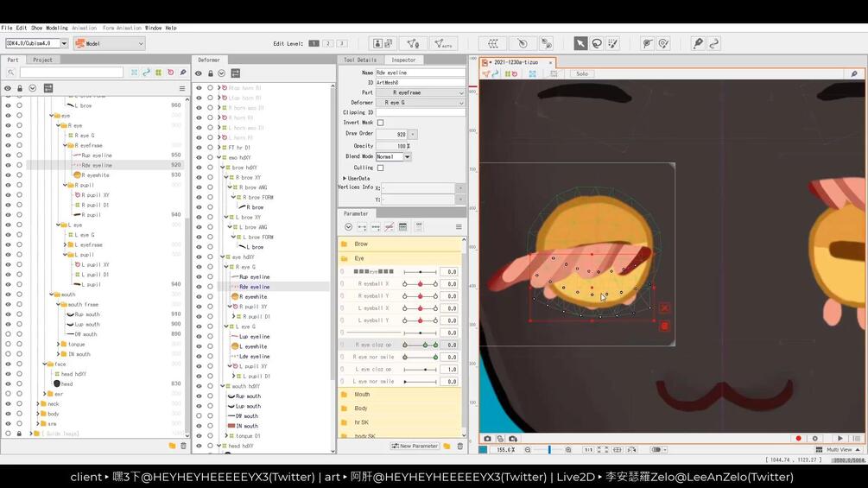868x488 pixels.
Task: Click the zoom-in magnifier icon
Action: 568,450
